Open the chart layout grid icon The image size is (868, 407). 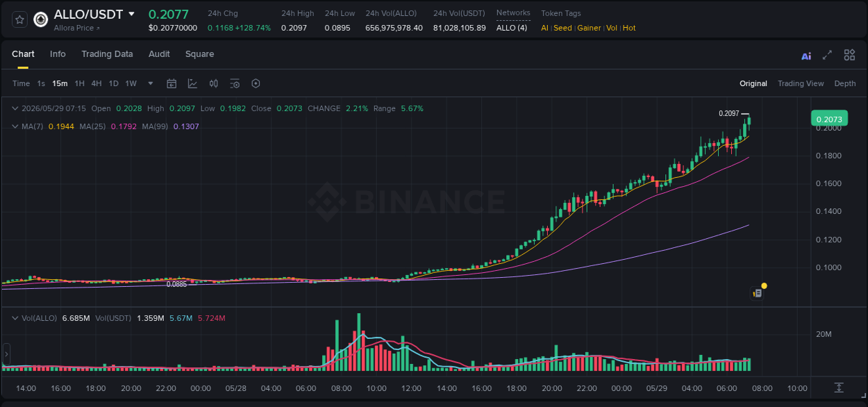[849, 55]
